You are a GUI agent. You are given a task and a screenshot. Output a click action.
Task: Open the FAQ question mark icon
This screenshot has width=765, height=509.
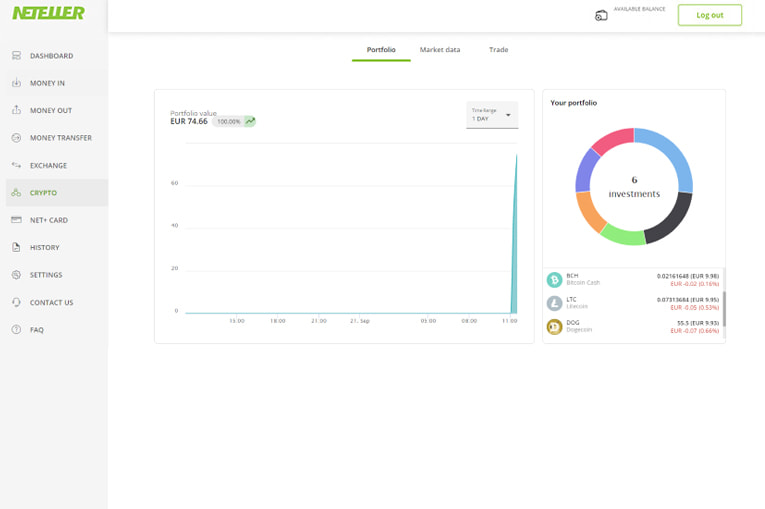pyautogui.click(x=16, y=329)
